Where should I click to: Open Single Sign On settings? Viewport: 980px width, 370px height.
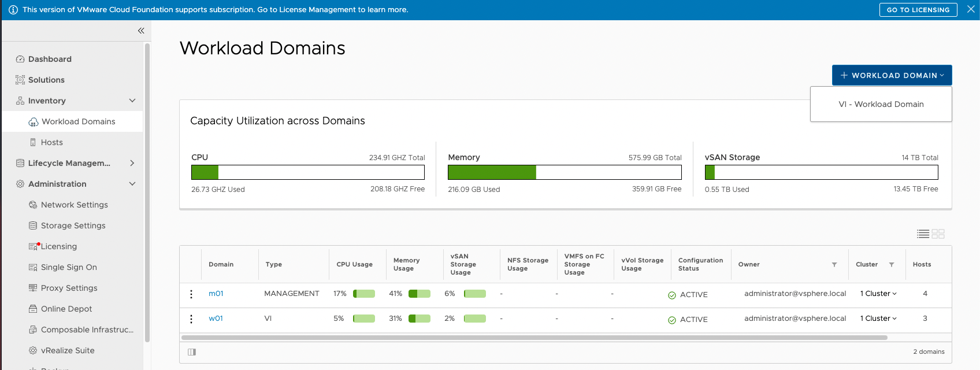[x=69, y=267]
